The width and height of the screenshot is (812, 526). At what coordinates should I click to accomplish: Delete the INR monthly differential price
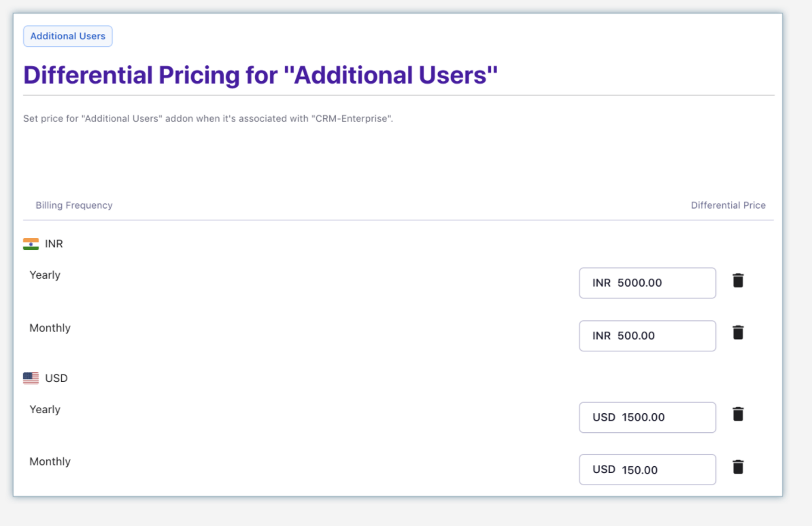[x=738, y=333]
